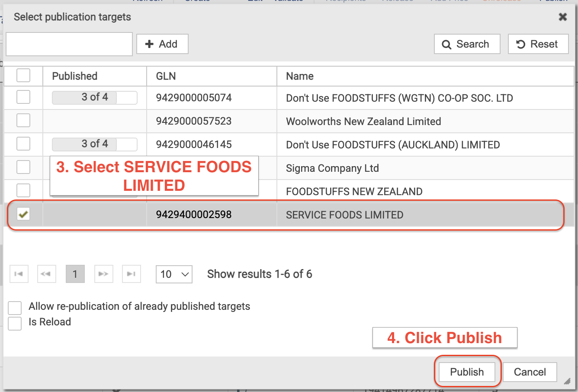The width and height of the screenshot is (578, 392).
Task: Click the Add button with plus icon
Action: 162,44
